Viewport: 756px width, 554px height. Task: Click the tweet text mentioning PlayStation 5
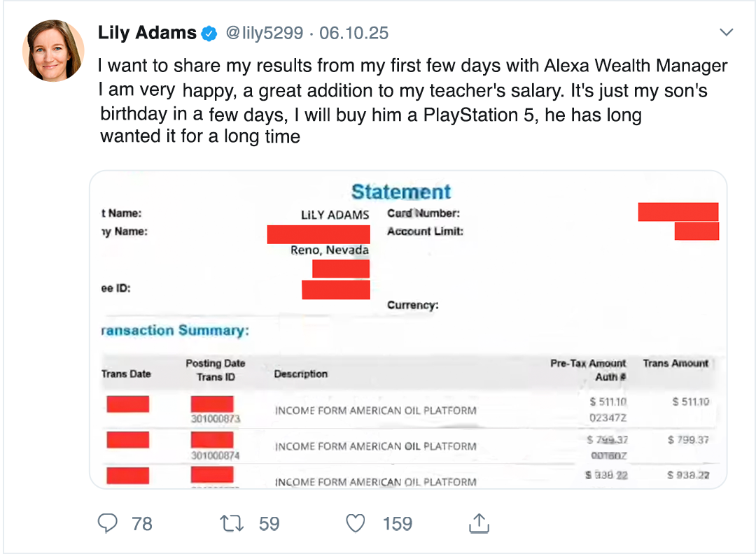371,114
